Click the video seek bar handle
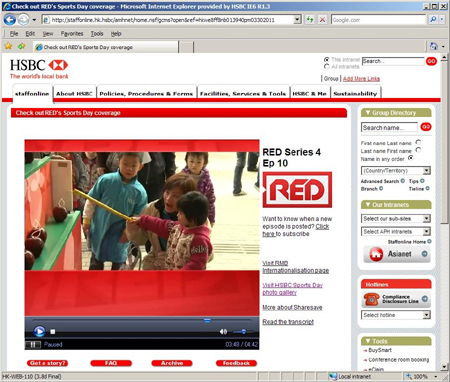Viewport: 450px width, 382px height. [x=207, y=320]
